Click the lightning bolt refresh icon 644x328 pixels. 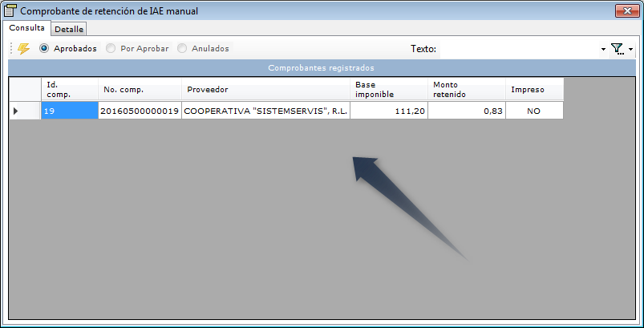(23, 48)
